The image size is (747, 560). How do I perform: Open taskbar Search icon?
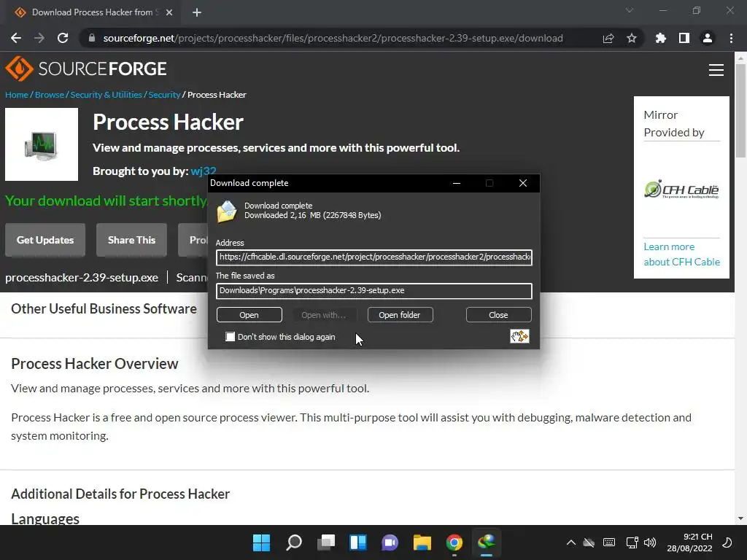click(293, 542)
